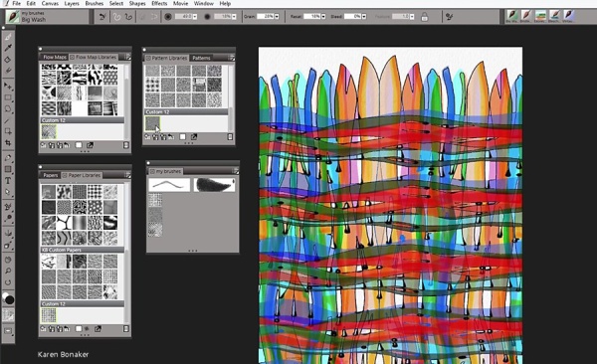The width and height of the screenshot is (597, 364).
Task: Select the Rotate Page tool
Action: [8, 282]
